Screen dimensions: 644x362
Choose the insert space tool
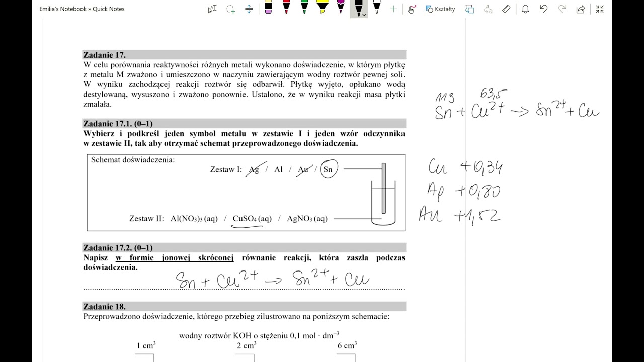tap(249, 9)
